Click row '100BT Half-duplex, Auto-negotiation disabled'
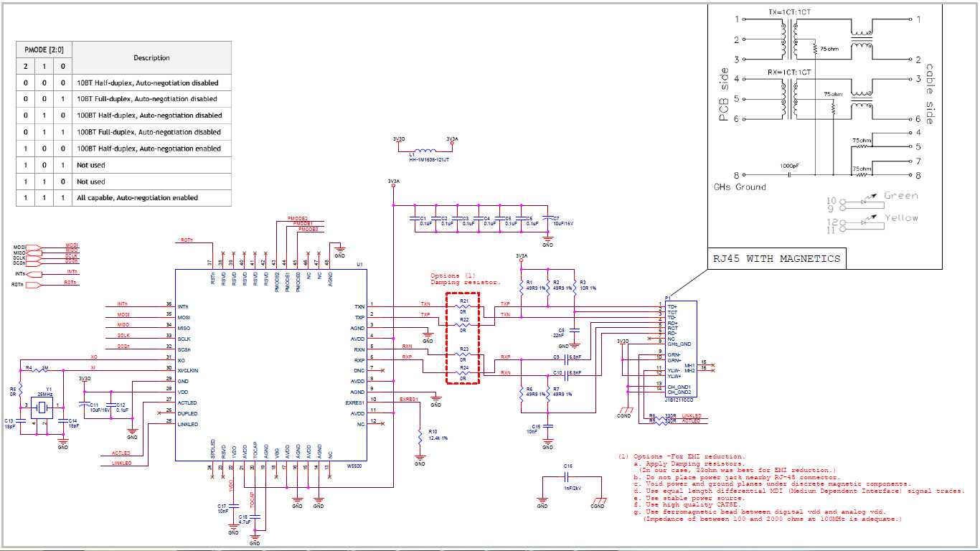 (x=123, y=116)
